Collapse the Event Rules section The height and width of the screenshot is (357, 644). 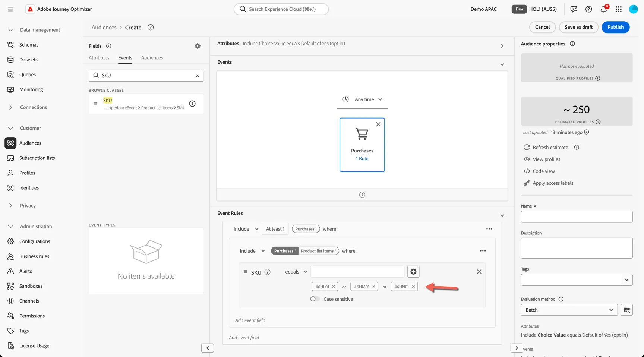tap(502, 215)
